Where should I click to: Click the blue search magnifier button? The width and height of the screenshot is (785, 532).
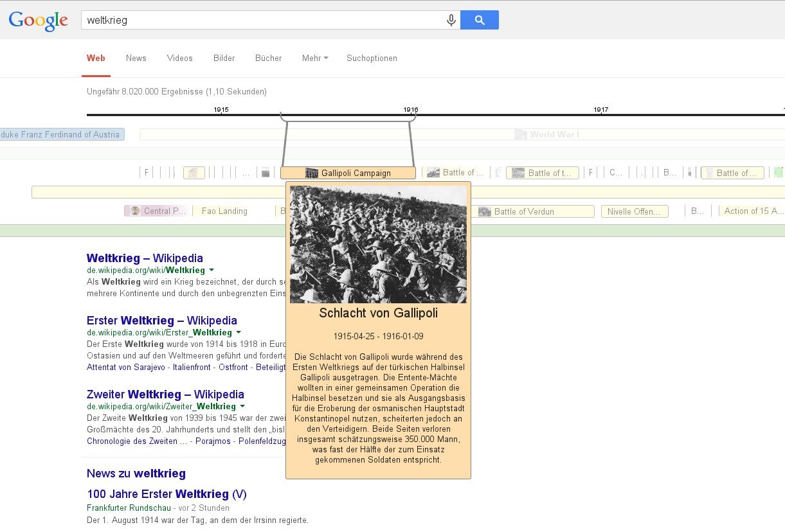[480, 20]
